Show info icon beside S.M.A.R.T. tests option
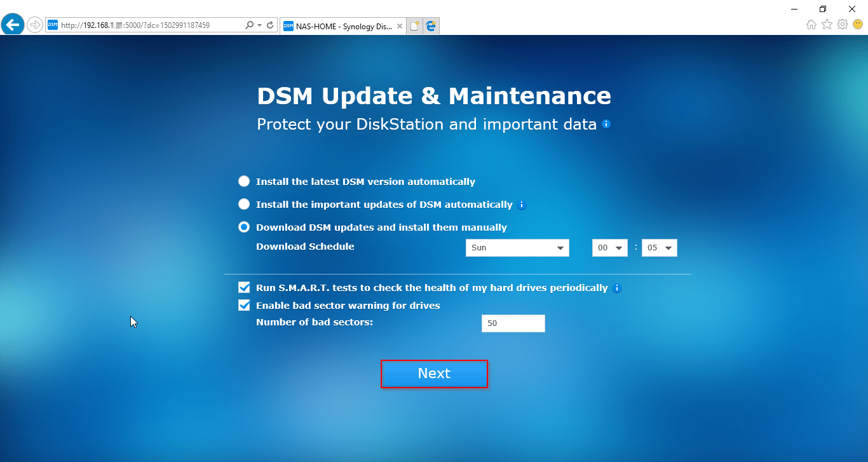868x462 pixels. click(x=617, y=288)
